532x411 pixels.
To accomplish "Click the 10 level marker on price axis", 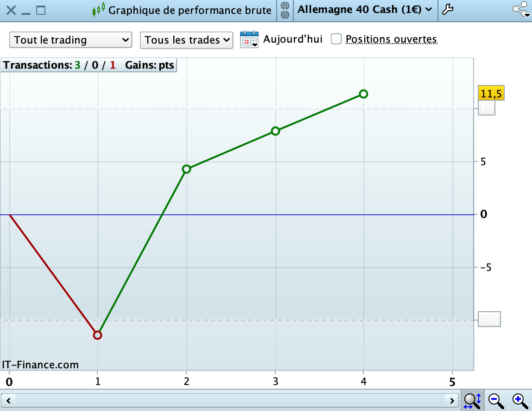I will [487, 109].
